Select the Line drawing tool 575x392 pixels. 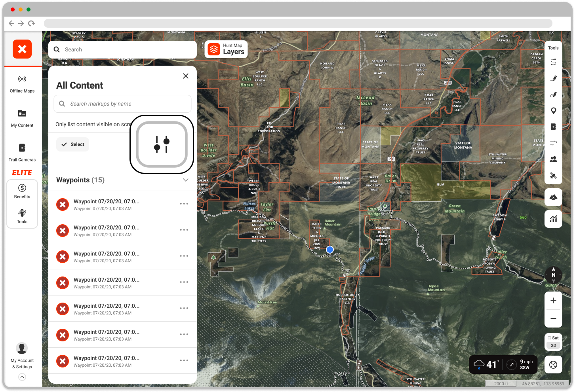click(x=554, y=78)
